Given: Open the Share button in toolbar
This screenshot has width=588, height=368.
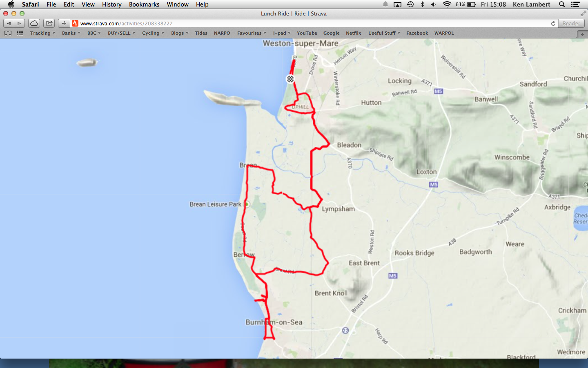Looking at the screenshot, I should point(49,23).
